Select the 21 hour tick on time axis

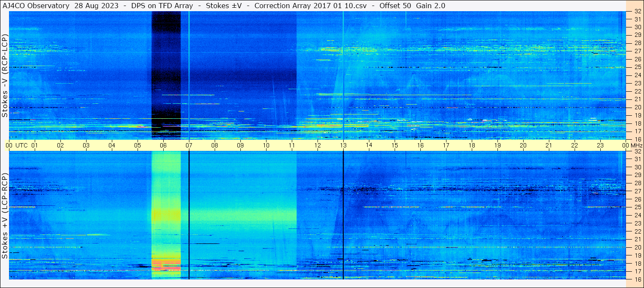(x=549, y=145)
